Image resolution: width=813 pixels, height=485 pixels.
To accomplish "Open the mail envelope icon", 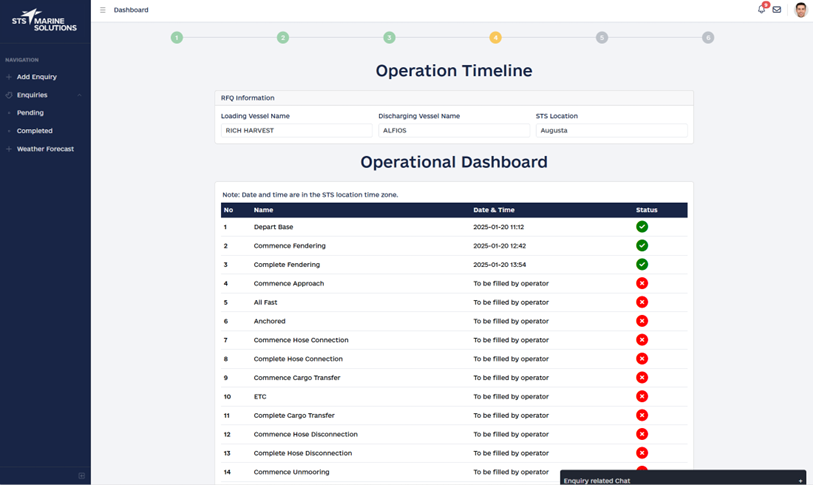I will pyautogui.click(x=777, y=10).
